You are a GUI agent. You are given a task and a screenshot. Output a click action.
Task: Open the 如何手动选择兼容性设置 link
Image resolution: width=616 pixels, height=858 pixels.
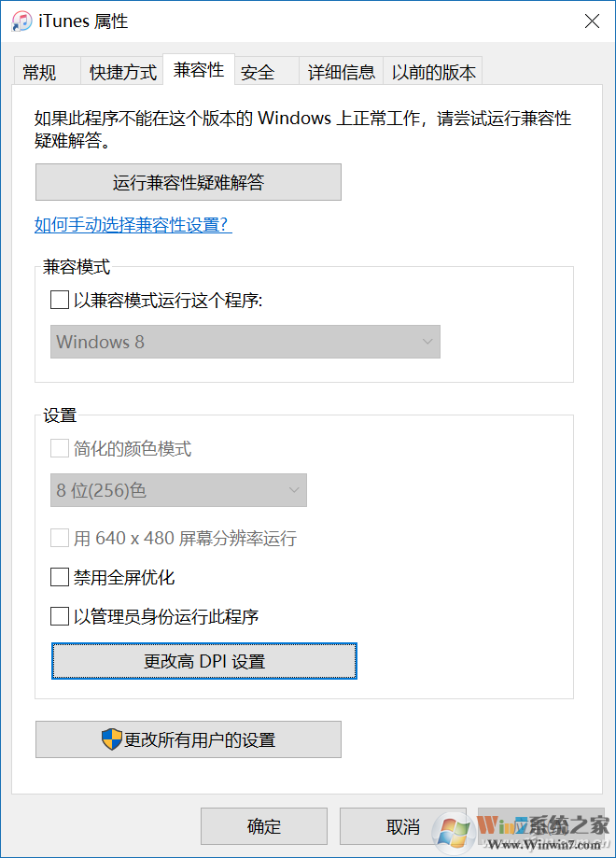[x=133, y=225]
